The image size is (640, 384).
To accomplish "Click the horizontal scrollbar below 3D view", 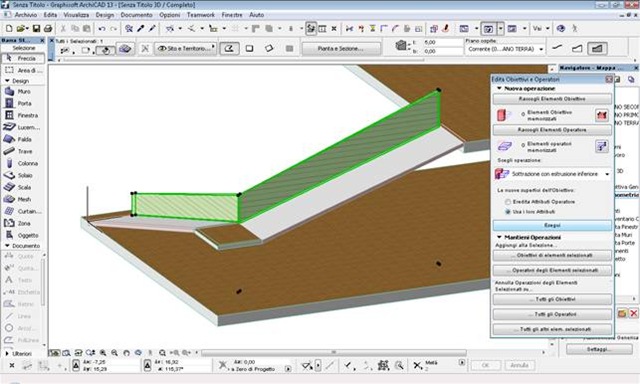I will 334,352.
